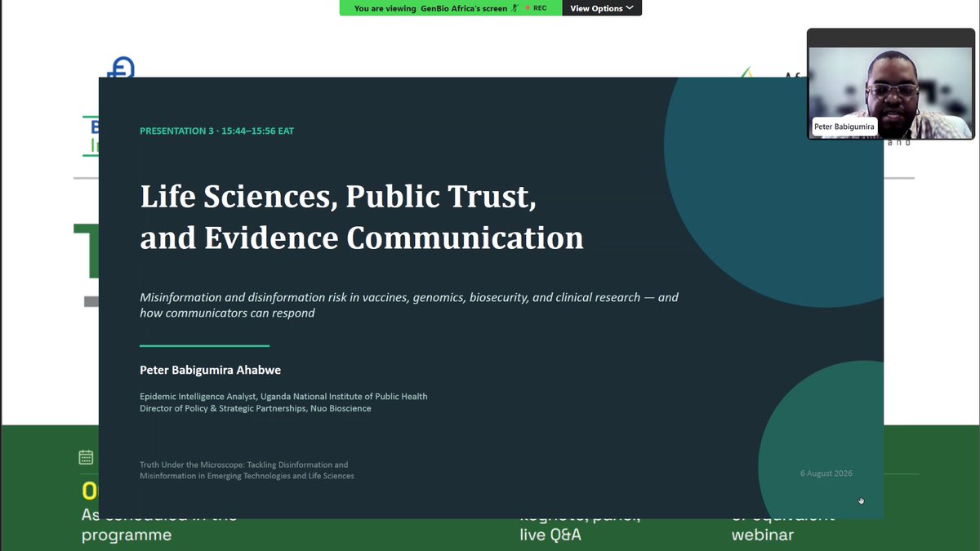980x551 pixels.
Task: Click the title line "and Evidence Communication"
Action: [362, 238]
